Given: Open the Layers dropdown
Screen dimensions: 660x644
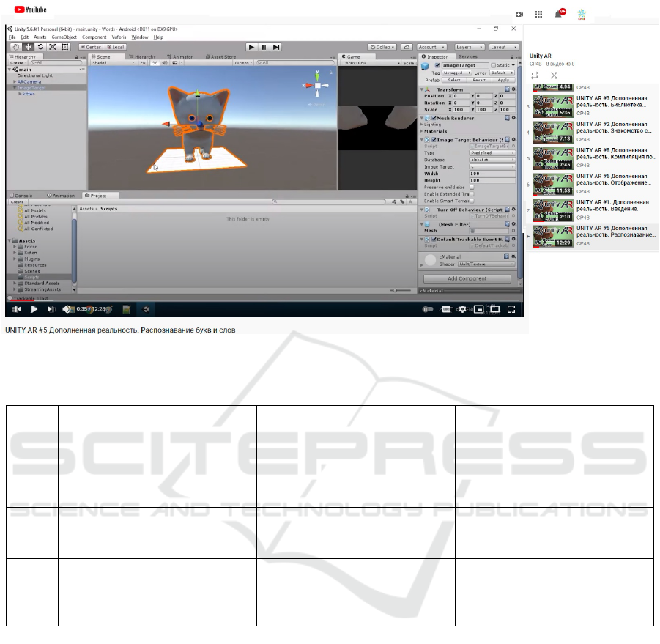Looking at the screenshot, I should [x=467, y=47].
